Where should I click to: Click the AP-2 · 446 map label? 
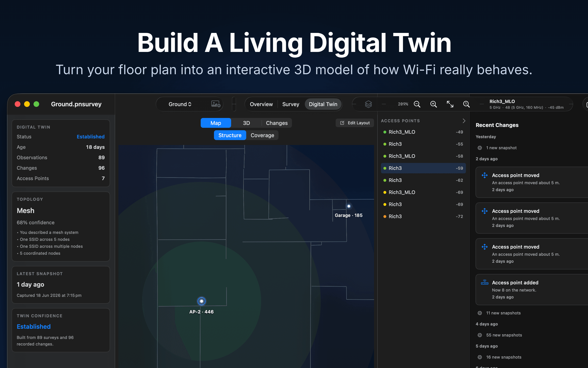click(x=202, y=312)
